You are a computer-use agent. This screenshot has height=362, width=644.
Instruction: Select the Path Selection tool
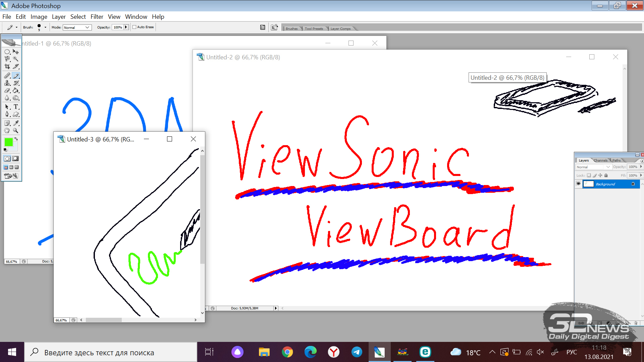point(7,107)
